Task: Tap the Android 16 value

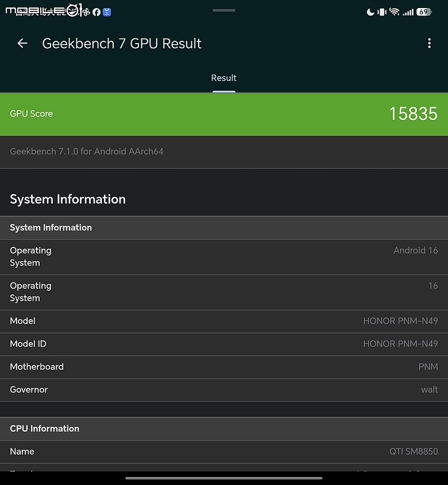Action: click(x=415, y=250)
